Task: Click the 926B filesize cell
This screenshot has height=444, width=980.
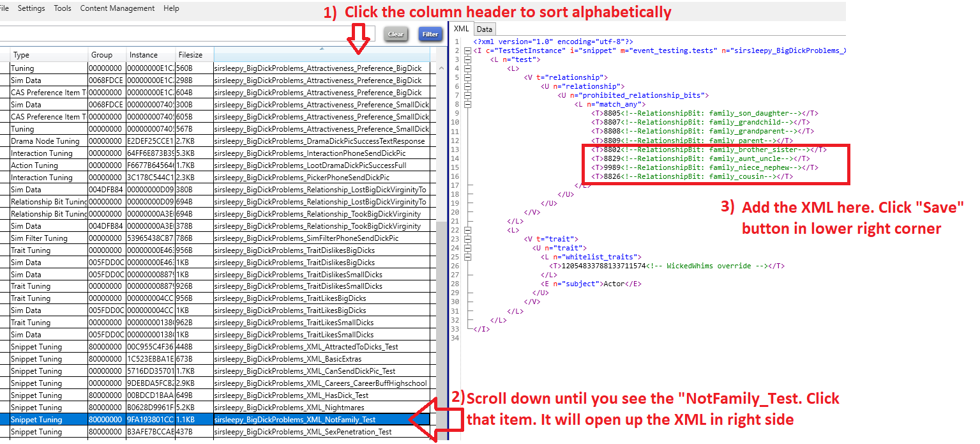Action: 194,286
